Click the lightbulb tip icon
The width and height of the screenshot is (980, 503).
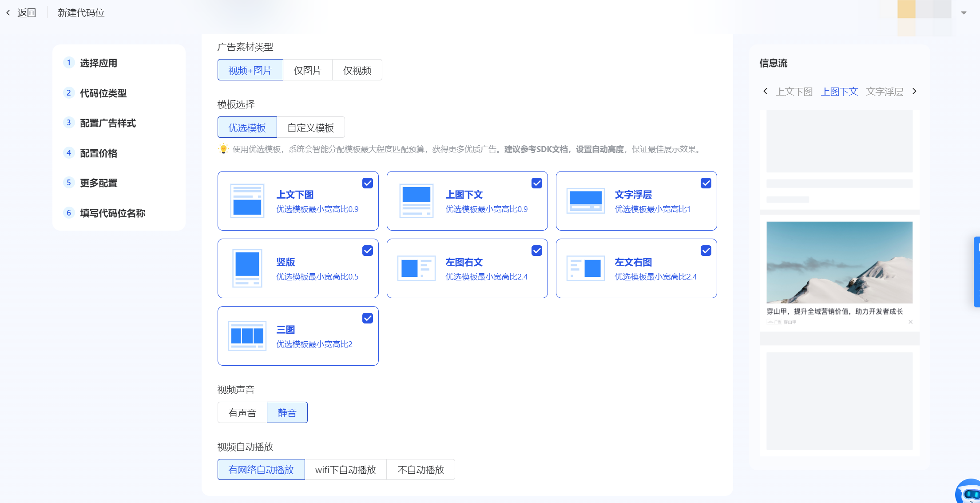223,149
